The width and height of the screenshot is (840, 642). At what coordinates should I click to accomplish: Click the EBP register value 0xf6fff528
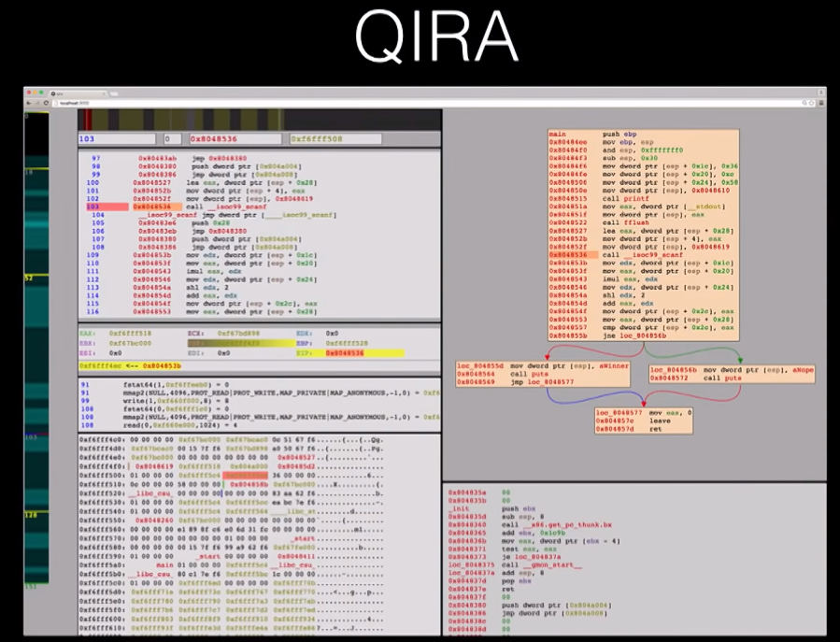(x=347, y=344)
